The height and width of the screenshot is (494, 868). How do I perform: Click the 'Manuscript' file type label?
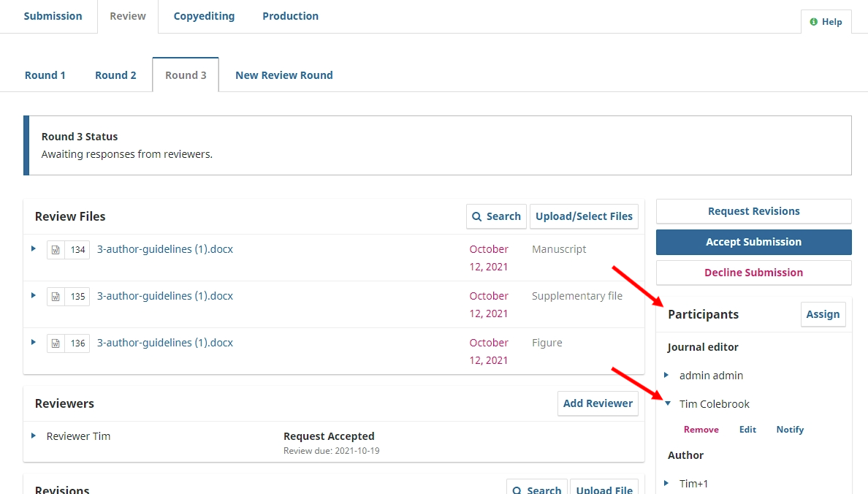coord(559,249)
